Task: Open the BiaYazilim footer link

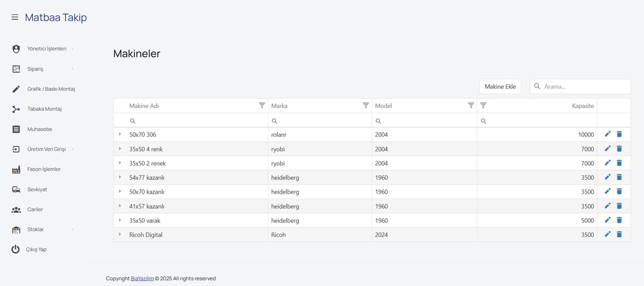Action: pyautogui.click(x=142, y=278)
